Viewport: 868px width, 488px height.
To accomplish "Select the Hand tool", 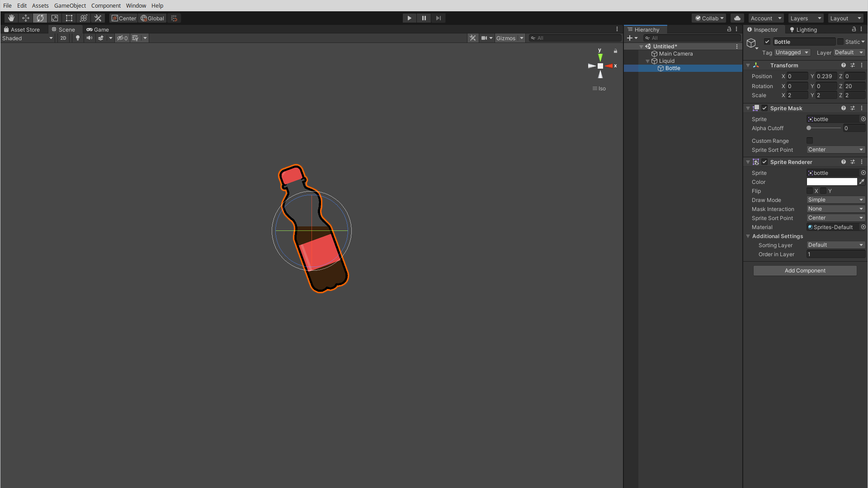I will (11, 18).
